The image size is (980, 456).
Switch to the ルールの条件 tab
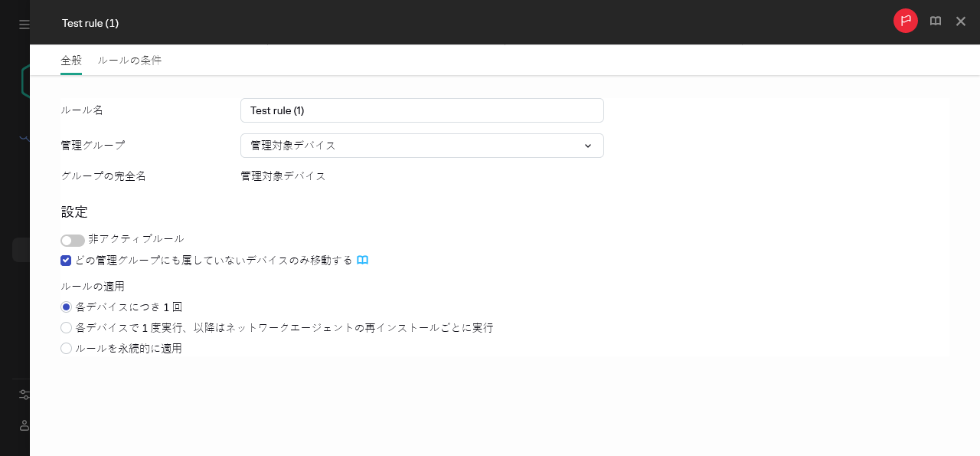point(129,60)
